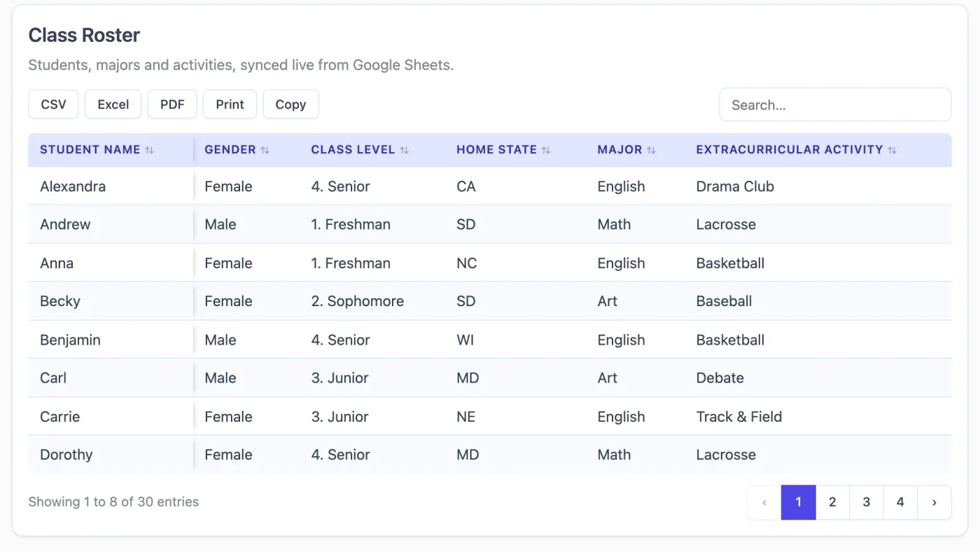Sort by Student Name column icon

149,150
